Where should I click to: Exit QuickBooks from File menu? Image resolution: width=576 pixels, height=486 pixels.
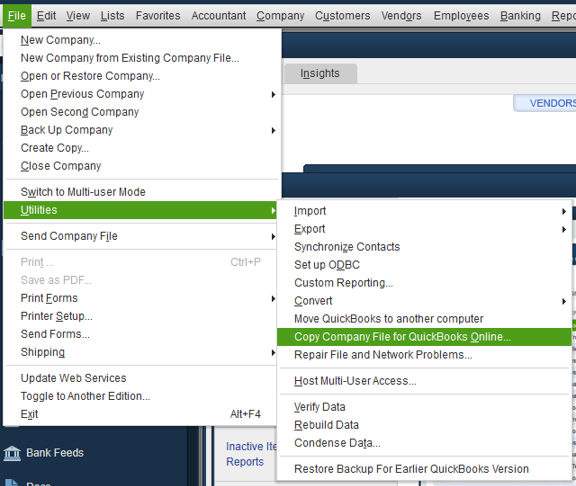(141, 414)
